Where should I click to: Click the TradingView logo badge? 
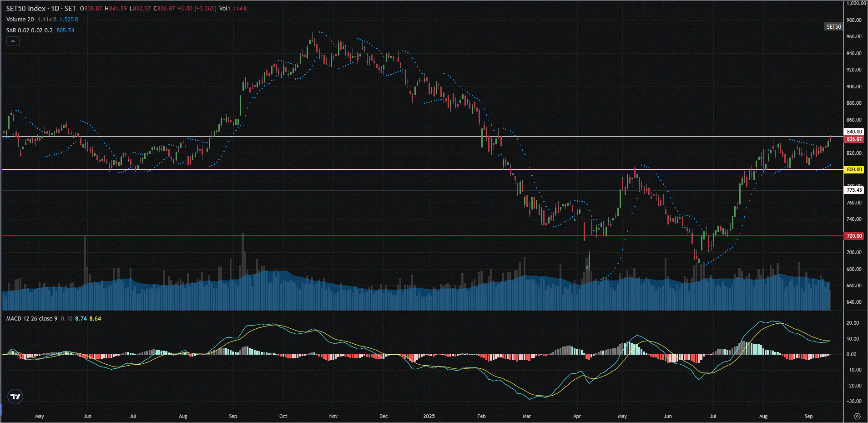coord(15,397)
